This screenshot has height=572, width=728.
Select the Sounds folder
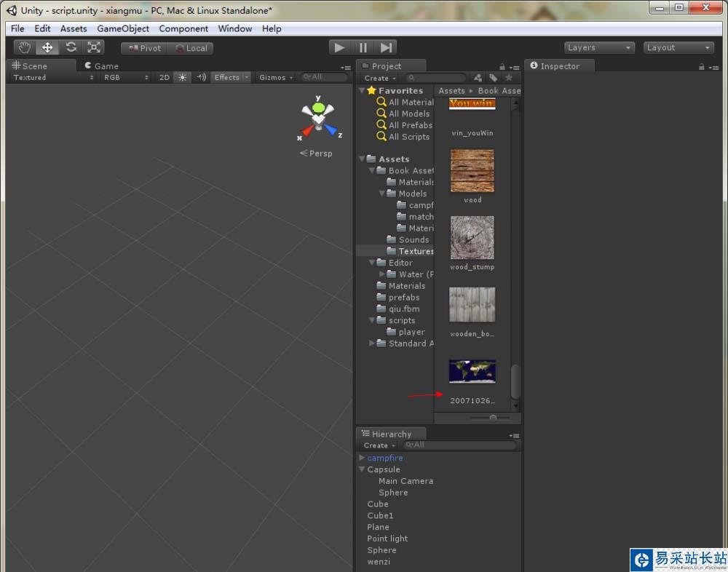pos(408,239)
